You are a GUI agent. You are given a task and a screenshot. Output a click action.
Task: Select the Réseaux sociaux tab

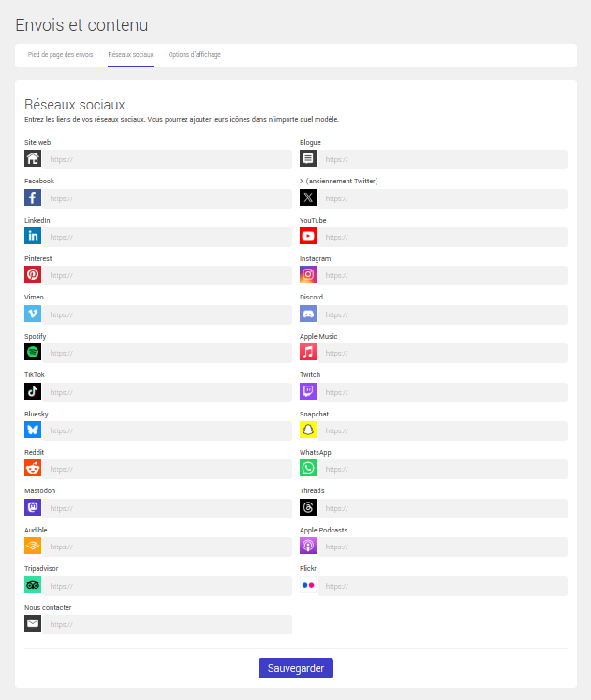(130, 55)
